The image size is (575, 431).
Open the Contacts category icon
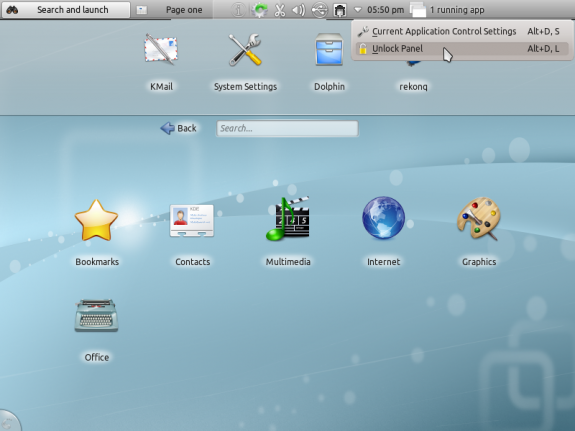(x=192, y=220)
